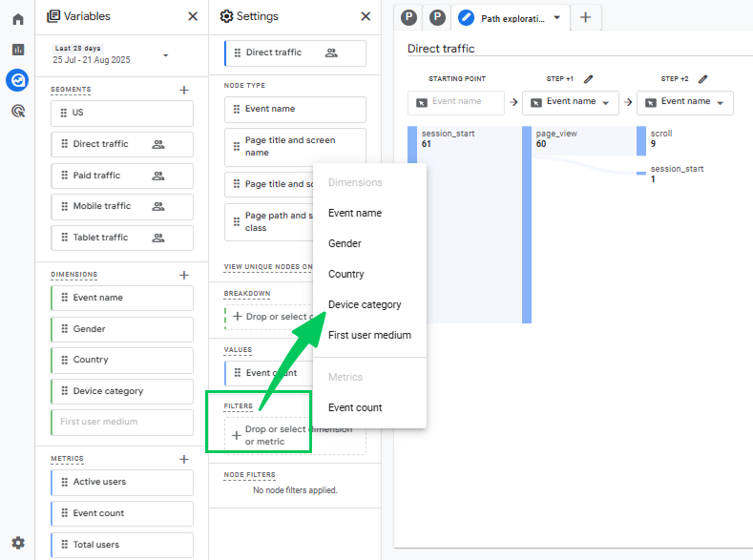Edit STEP +1 with pencil icon
Viewport: 753px width, 560px height.
pyautogui.click(x=588, y=78)
